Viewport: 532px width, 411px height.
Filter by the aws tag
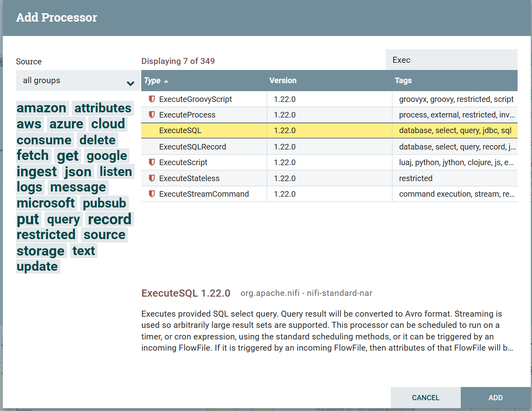[x=29, y=124]
